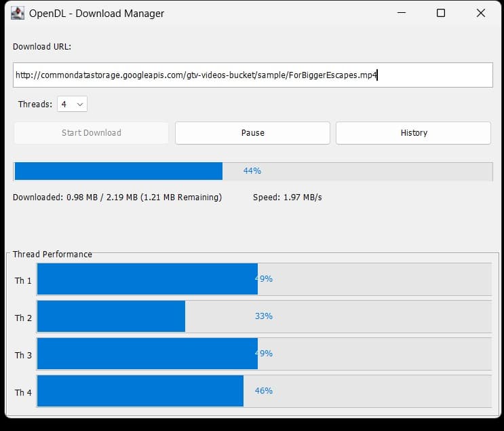Click the "Thread Performance" group title

click(52, 254)
